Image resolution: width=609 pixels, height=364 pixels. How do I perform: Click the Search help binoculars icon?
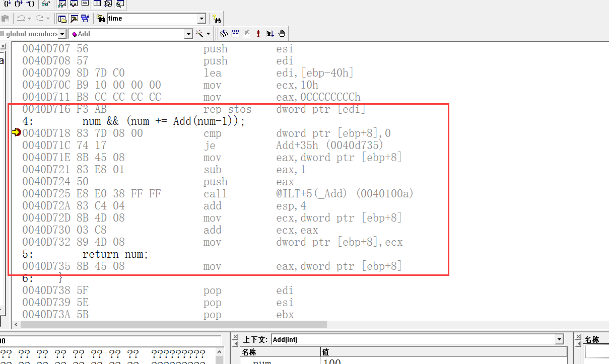pyautogui.click(x=217, y=19)
